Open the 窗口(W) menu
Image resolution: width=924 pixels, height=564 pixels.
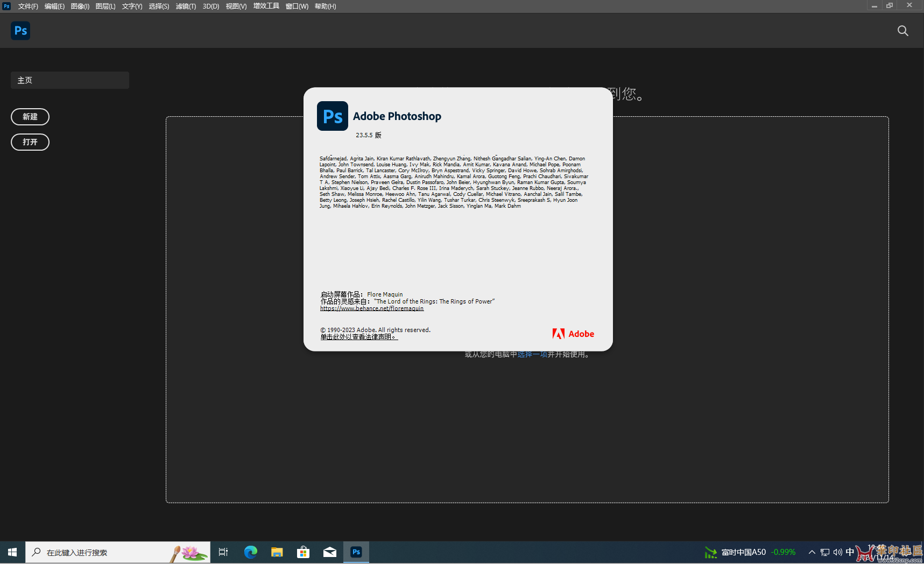[x=297, y=6]
